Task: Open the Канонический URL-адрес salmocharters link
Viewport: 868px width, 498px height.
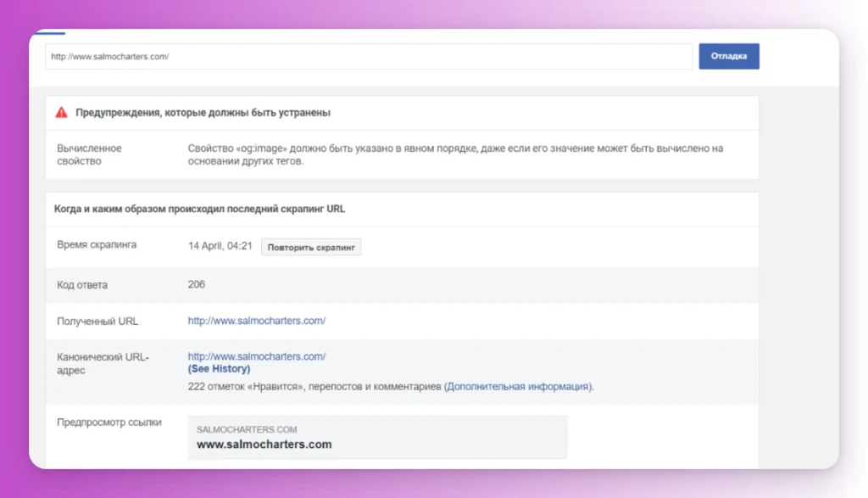Action: pyautogui.click(x=256, y=356)
